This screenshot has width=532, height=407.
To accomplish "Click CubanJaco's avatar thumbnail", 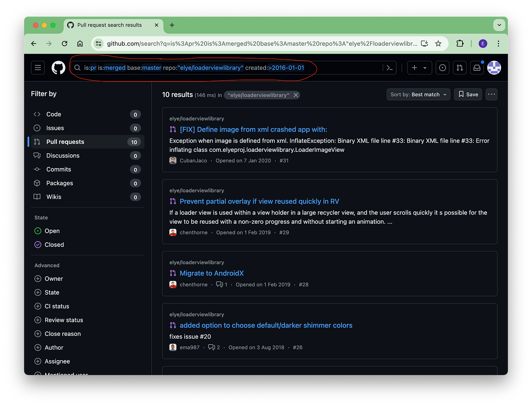I will (173, 161).
